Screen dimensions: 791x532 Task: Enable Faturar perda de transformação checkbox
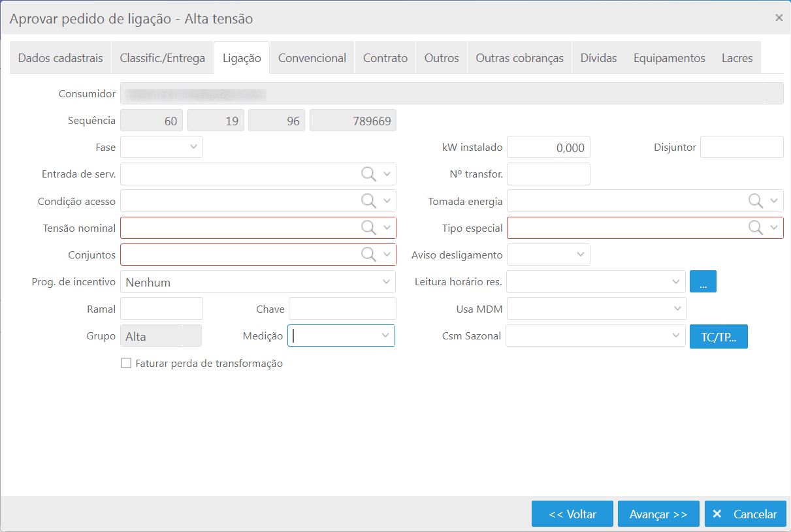[x=126, y=363]
